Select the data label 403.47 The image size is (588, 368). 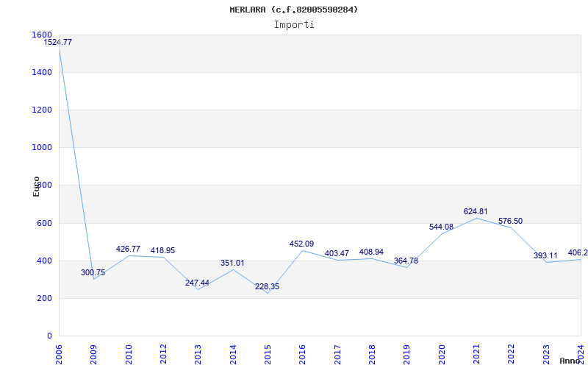point(337,253)
